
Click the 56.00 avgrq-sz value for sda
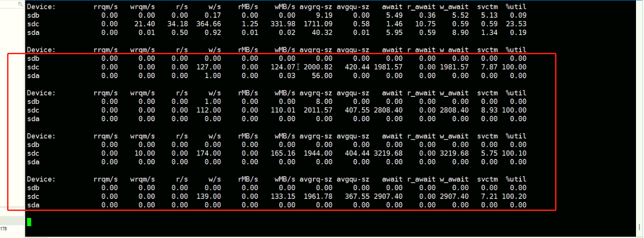tap(322, 76)
